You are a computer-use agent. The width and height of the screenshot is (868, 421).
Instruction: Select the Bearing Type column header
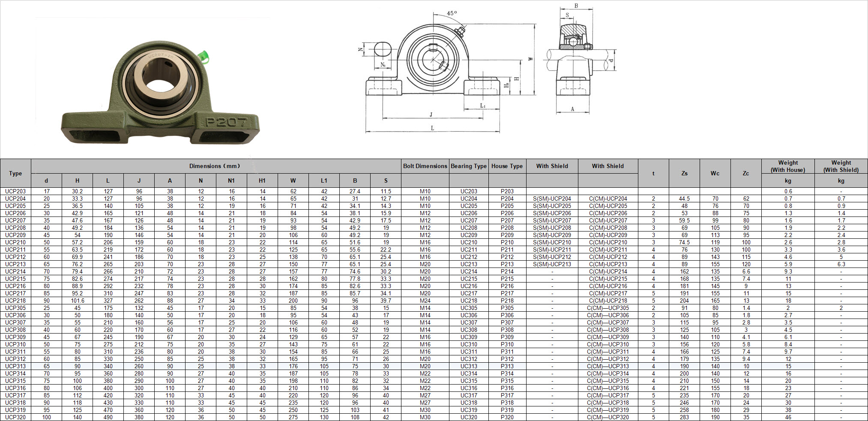[x=469, y=166]
